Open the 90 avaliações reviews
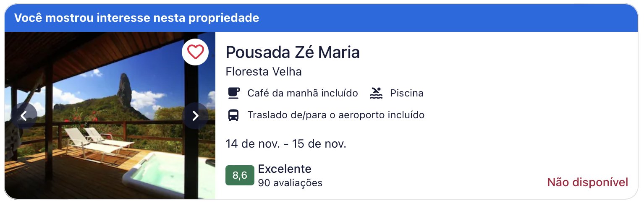Image resolution: width=644 pixels, height=203 pixels. 290,183
